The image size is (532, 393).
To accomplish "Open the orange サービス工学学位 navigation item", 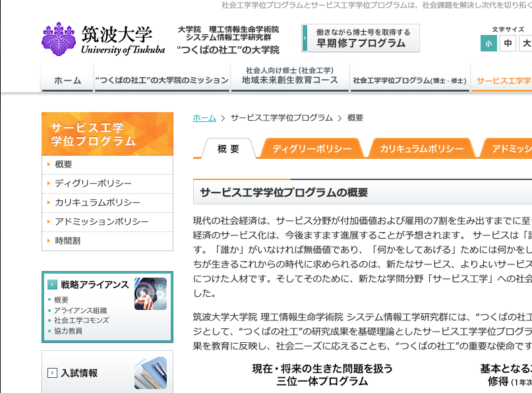I will pos(502,80).
